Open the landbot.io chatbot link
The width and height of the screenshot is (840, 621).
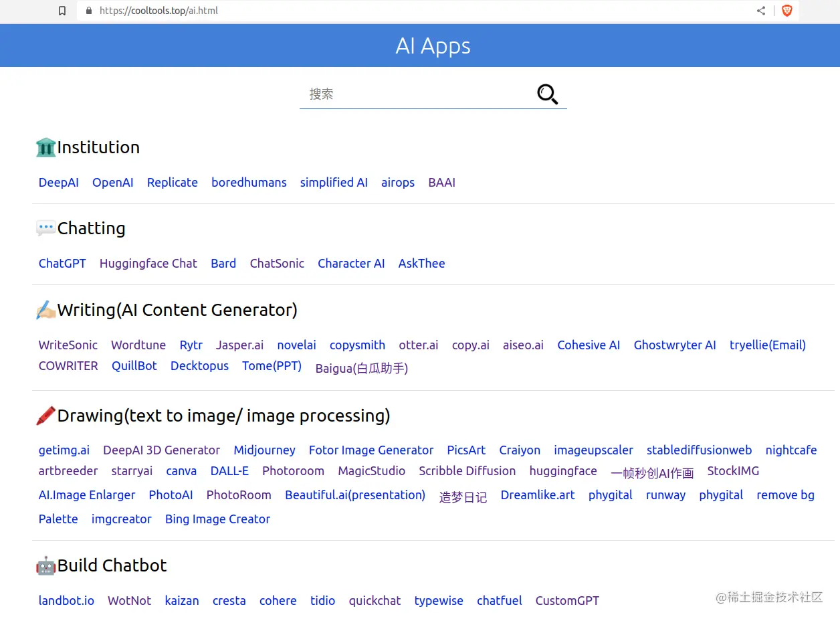[66, 601]
